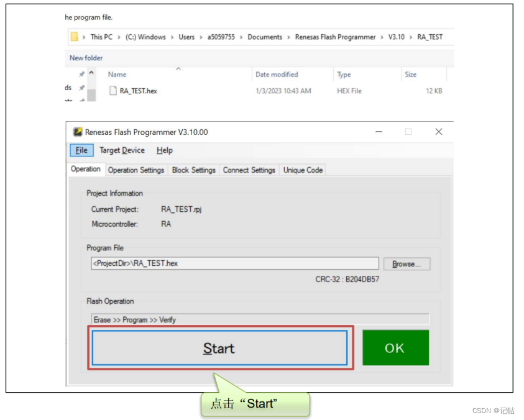
Task: Select the RA_TEST.hex file icon
Action: coord(113,91)
